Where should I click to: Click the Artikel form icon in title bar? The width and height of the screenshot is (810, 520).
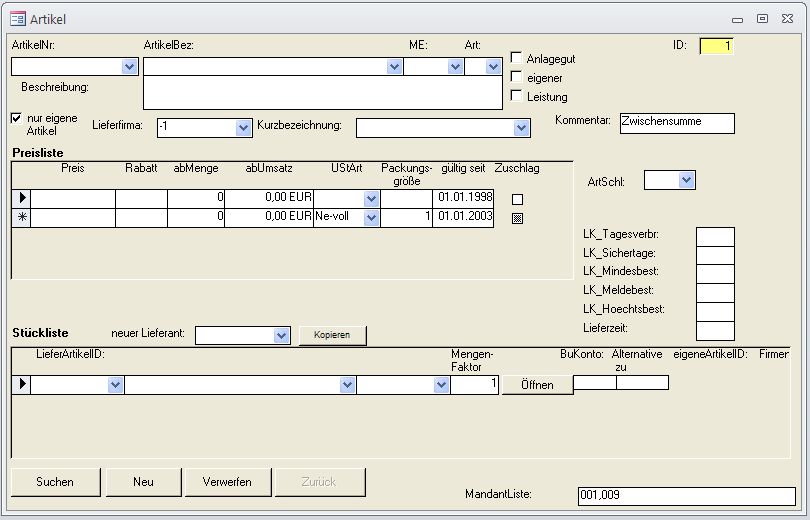click(x=18, y=19)
